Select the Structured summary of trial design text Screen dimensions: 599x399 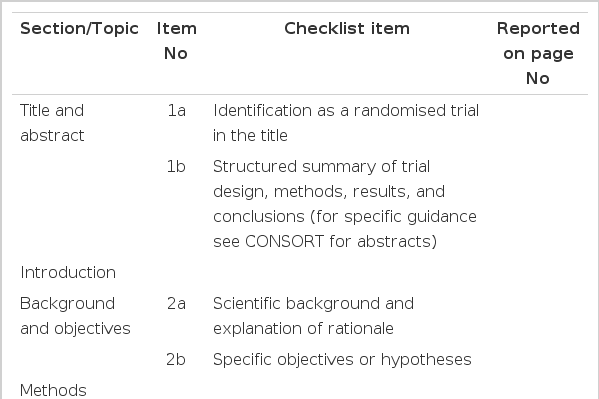pyautogui.click(x=329, y=179)
